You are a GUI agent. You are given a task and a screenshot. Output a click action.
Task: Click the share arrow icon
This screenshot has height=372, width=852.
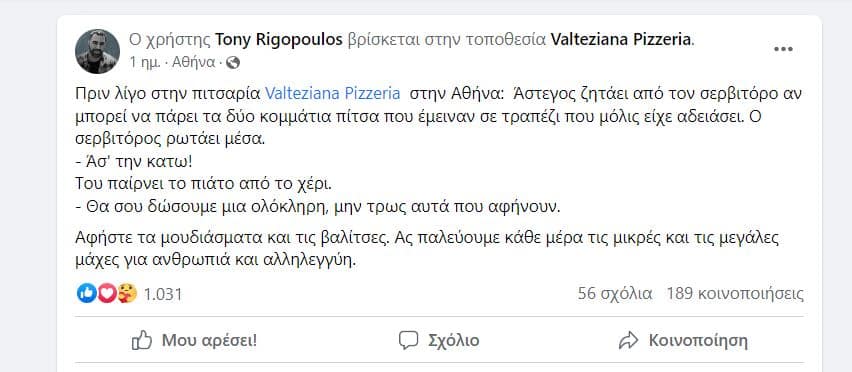click(x=628, y=341)
